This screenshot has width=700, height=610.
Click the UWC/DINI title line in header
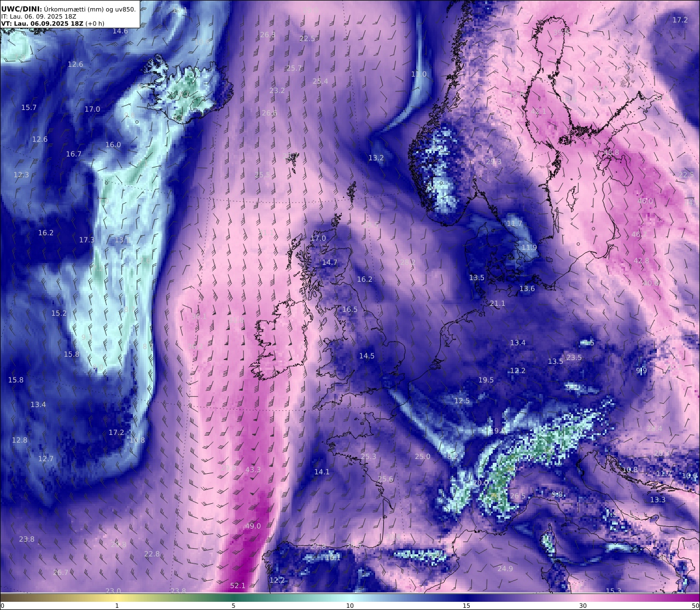pyautogui.click(x=68, y=9)
